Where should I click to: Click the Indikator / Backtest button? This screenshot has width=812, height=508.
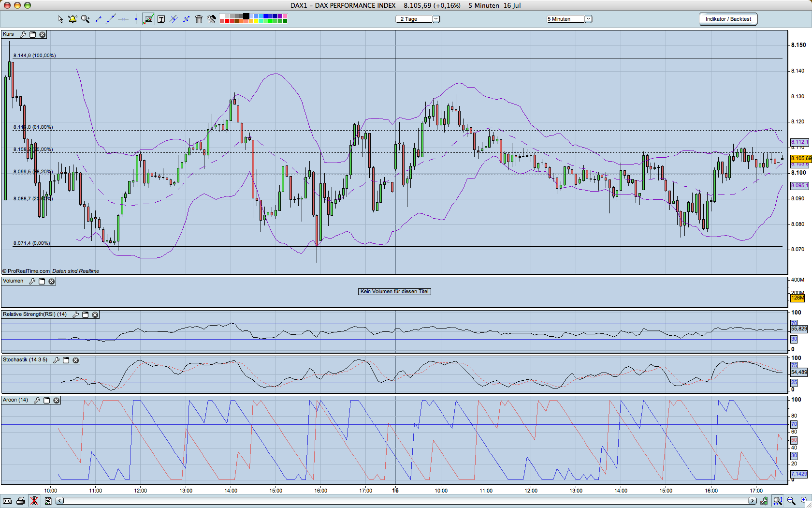[x=728, y=19]
